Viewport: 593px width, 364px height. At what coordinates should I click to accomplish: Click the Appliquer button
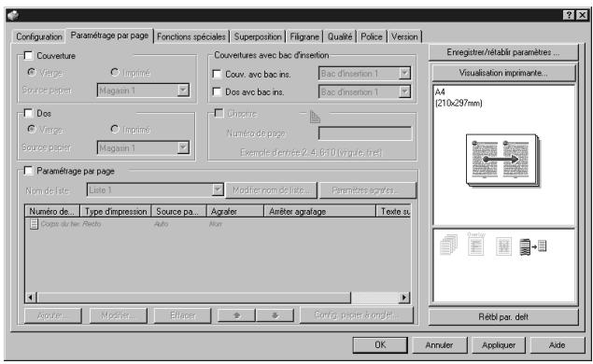click(499, 344)
